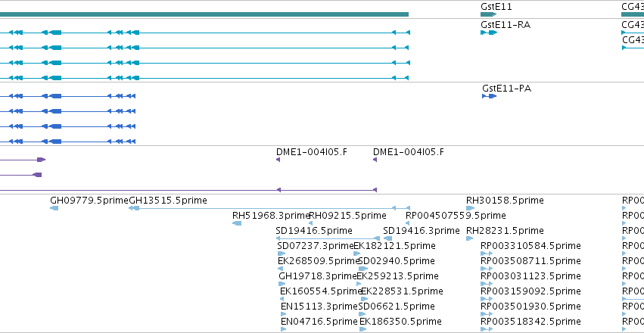Select the RP003508711.5prime EST label
This screenshot has width=644, height=333.
point(530,262)
